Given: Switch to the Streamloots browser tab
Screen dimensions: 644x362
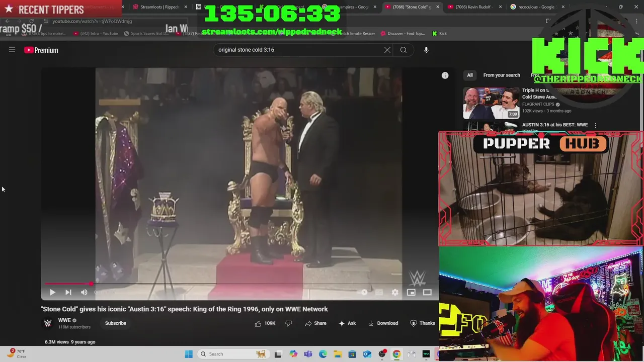Looking at the screenshot, I should pyautogui.click(x=160, y=7).
